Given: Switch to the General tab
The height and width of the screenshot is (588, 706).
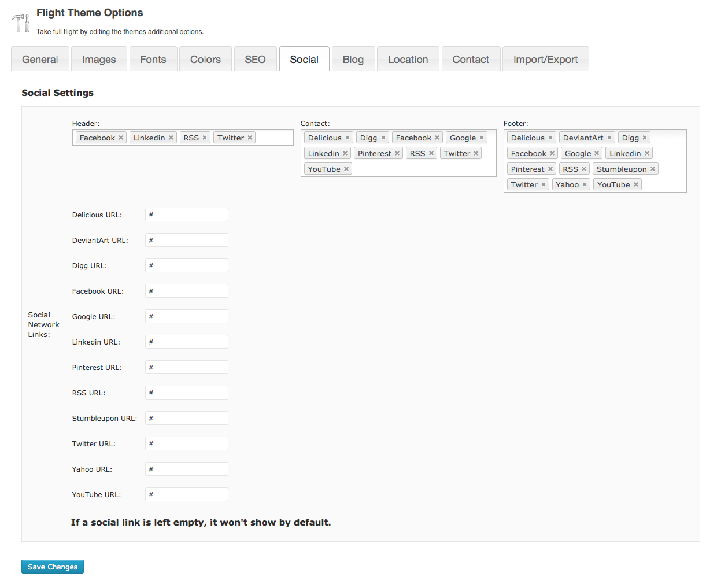Looking at the screenshot, I should [40, 60].
